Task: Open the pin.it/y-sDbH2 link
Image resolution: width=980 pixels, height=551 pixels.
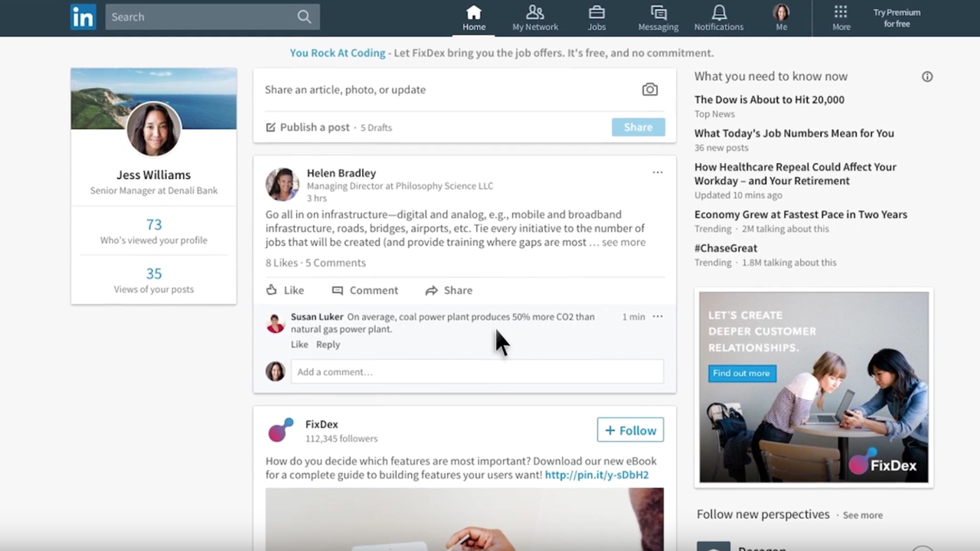Action: coord(597,474)
